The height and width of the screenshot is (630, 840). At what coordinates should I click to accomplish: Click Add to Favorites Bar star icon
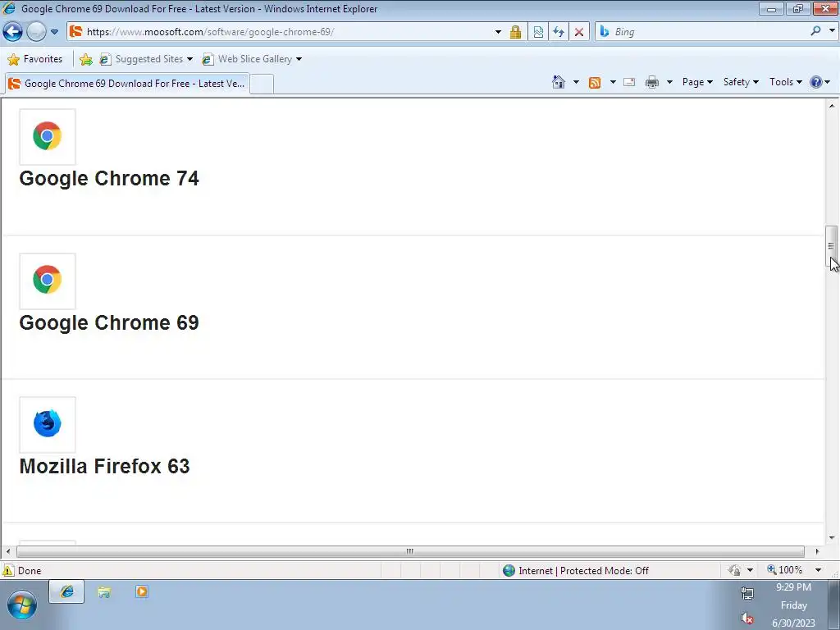point(85,59)
